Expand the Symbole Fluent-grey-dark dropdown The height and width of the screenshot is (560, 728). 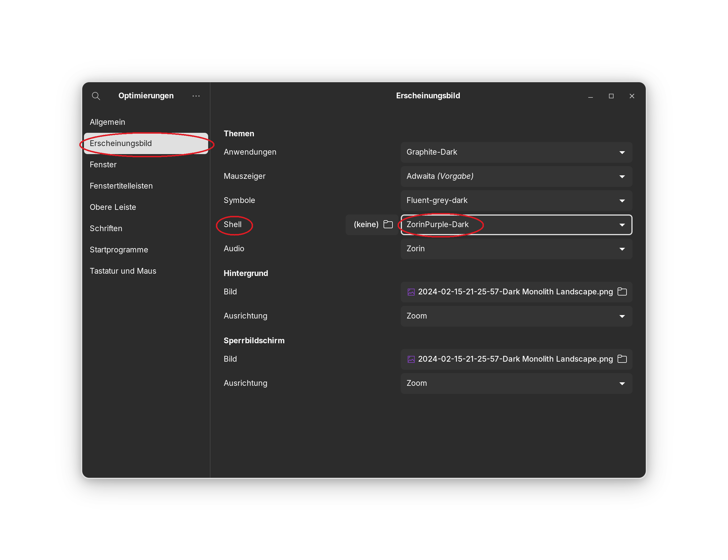pyautogui.click(x=516, y=201)
